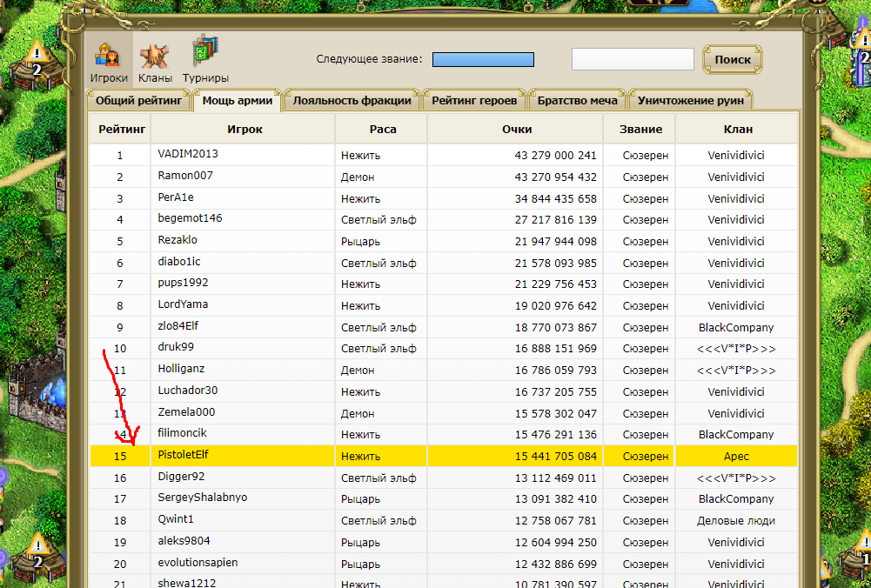
Task: Click player name Luchador30
Action: point(187,391)
